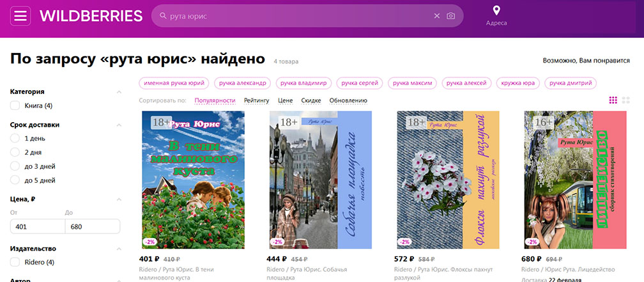Open title Ridero / Рута Юрис. Флоксы пахнут разлукой

point(443,274)
